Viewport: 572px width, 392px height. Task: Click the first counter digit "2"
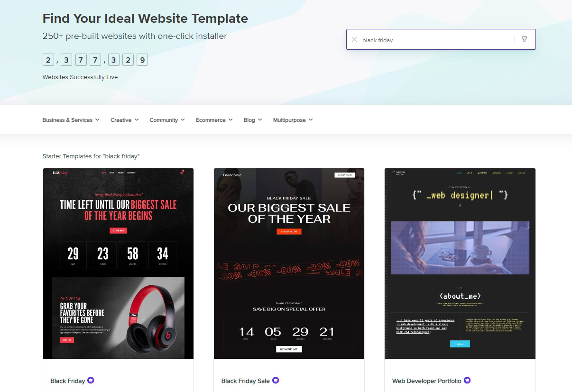[48, 60]
